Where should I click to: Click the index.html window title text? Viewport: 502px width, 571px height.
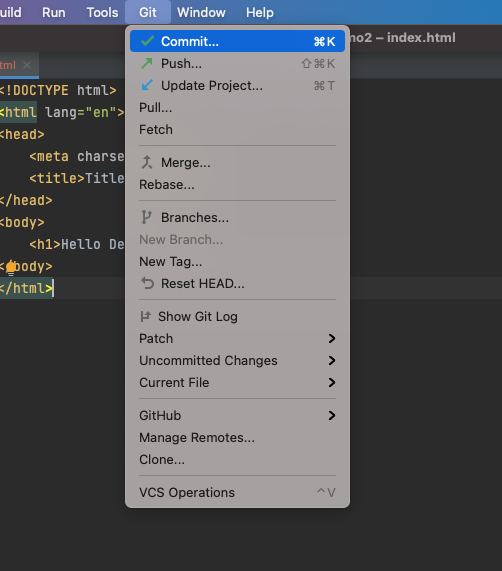tap(421, 38)
